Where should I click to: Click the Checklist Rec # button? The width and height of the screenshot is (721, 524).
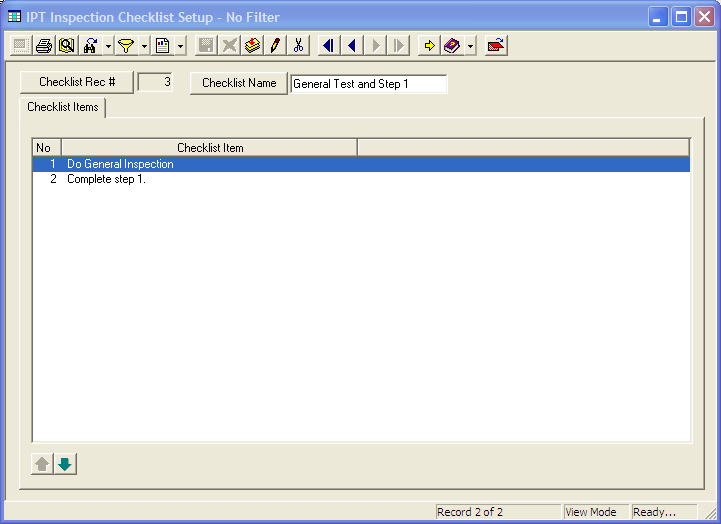77,82
